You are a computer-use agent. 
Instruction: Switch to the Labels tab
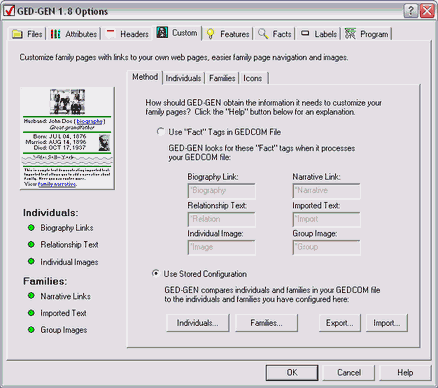tap(319, 34)
